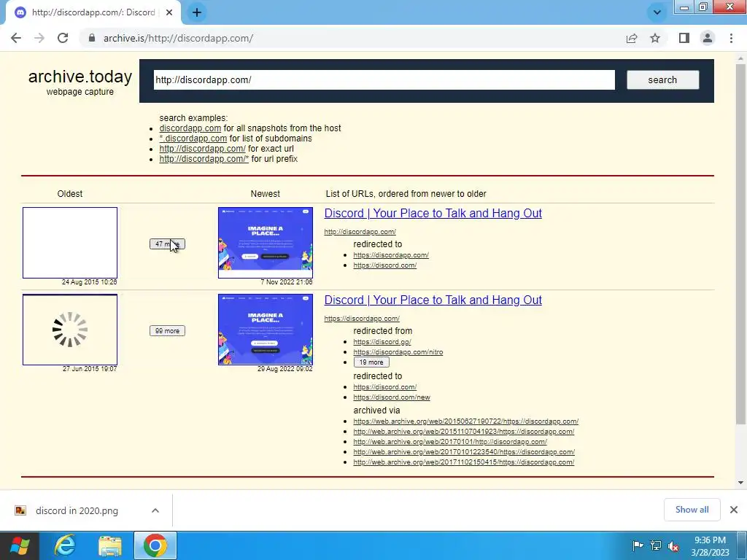Click the search button
Image resolution: width=747 pixels, height=560 pixels.
pyautogui.click(x=662, y=80)
